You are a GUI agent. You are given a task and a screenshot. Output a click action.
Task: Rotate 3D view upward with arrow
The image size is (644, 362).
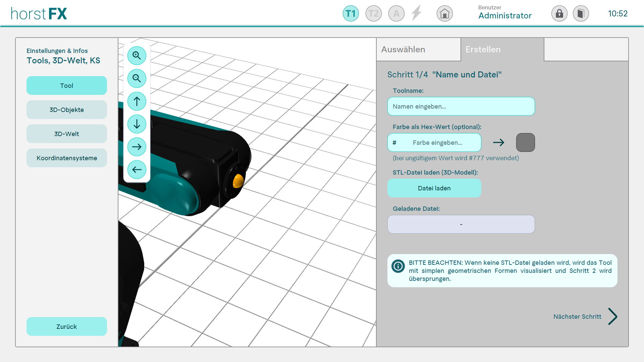(x=137, y=101)
